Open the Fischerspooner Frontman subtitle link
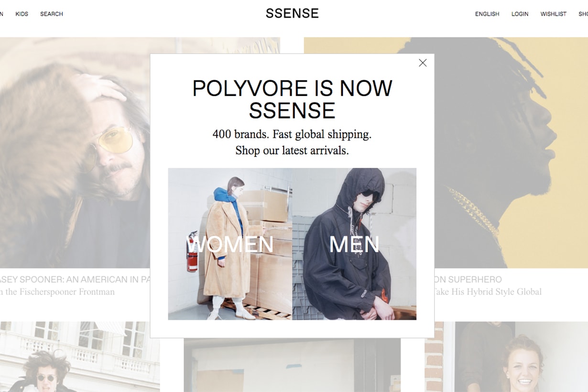The height and width of the screenshot is (392, 588). (x=57, y=292)
